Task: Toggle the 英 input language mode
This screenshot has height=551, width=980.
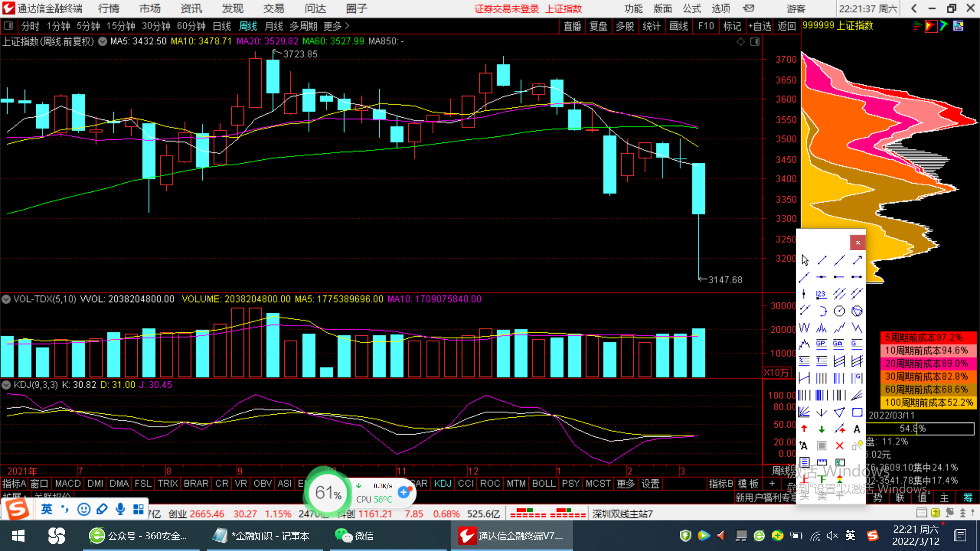Action: pyautogui.click(x=46, y=509)
